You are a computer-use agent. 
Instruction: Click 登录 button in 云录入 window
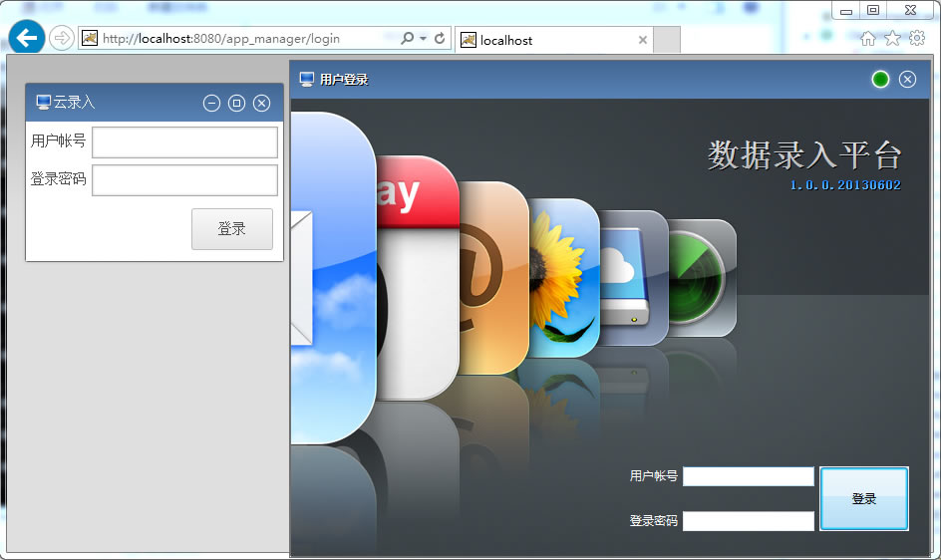(232, 228)
